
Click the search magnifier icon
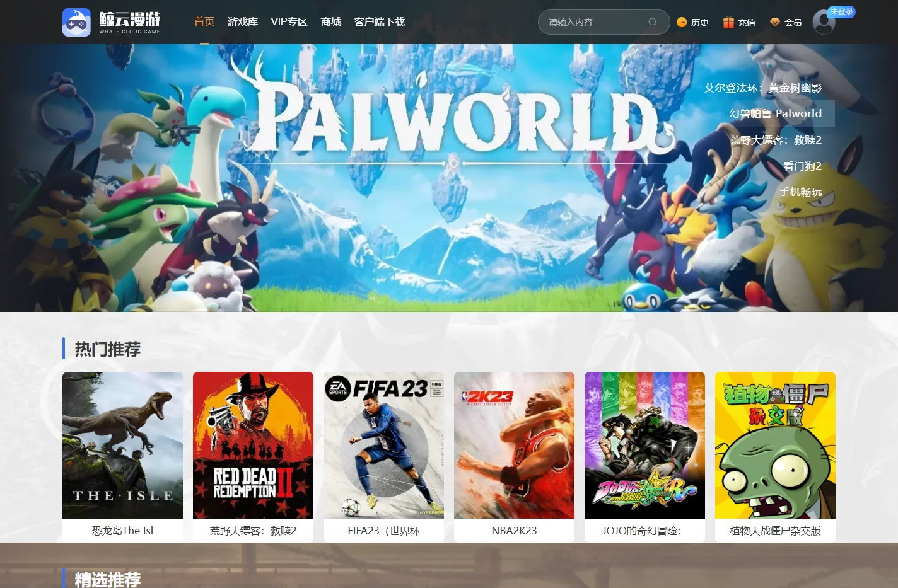click(x=653, y=22)
